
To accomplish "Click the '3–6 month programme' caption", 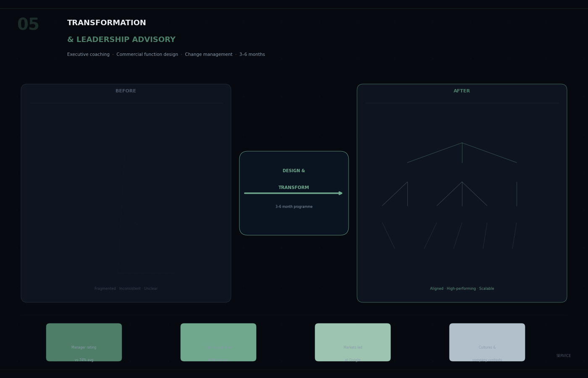I will tap(294, 207).
